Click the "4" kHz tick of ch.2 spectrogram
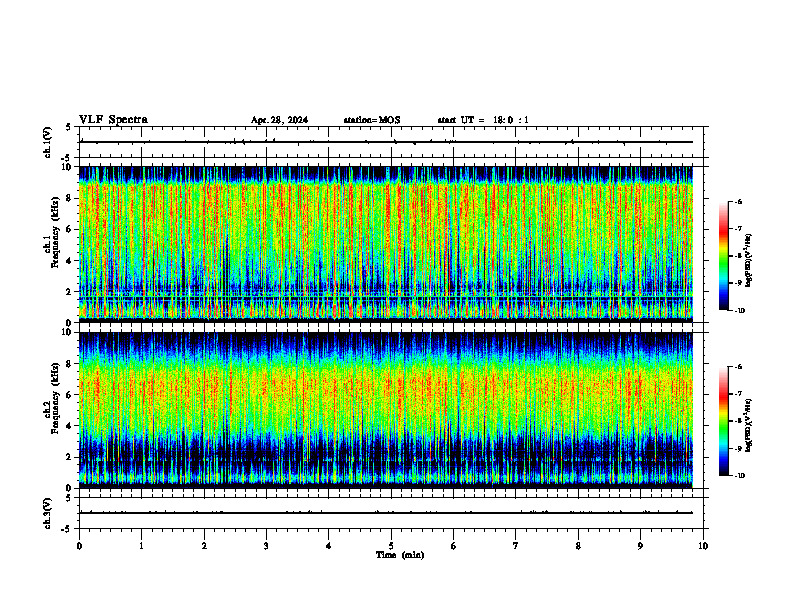This screenshot has width=792, height=612. [70, 426]
